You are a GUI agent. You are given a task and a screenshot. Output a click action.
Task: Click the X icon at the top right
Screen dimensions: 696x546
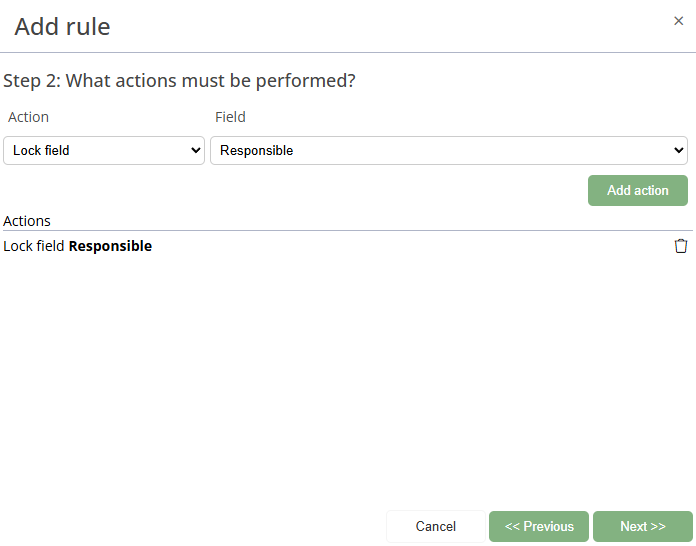[x=679, y=21]
